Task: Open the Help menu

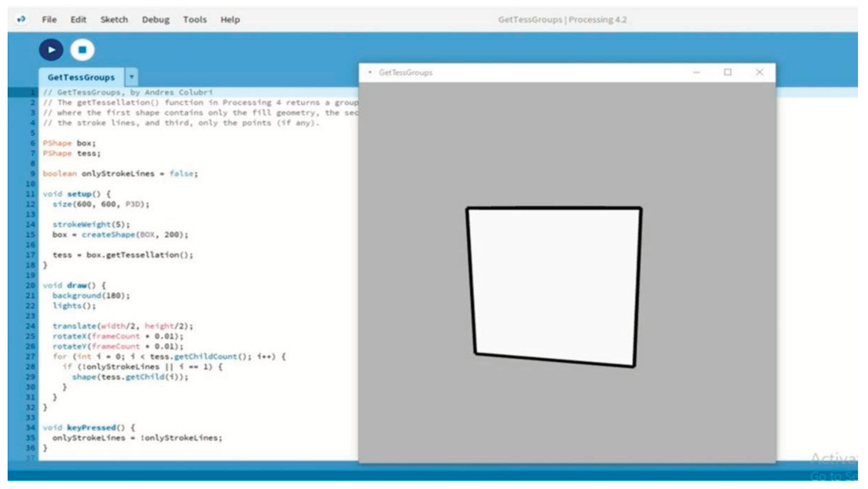Action: (230, 20)
